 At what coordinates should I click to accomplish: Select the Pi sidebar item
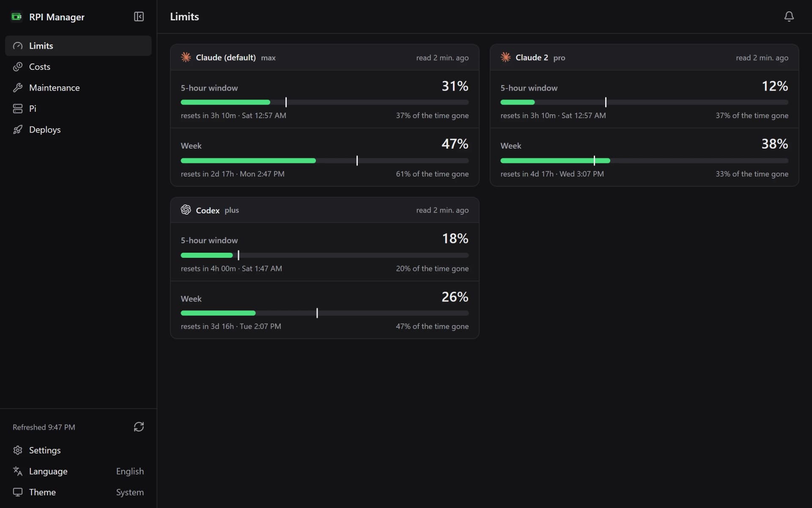pos(78,108)
